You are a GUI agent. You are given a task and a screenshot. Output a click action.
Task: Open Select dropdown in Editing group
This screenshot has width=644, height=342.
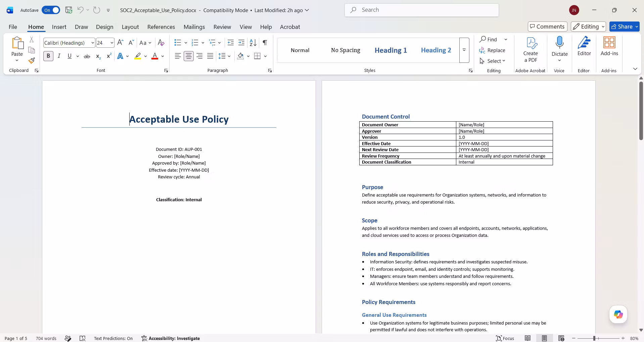[x=493, y=61]
